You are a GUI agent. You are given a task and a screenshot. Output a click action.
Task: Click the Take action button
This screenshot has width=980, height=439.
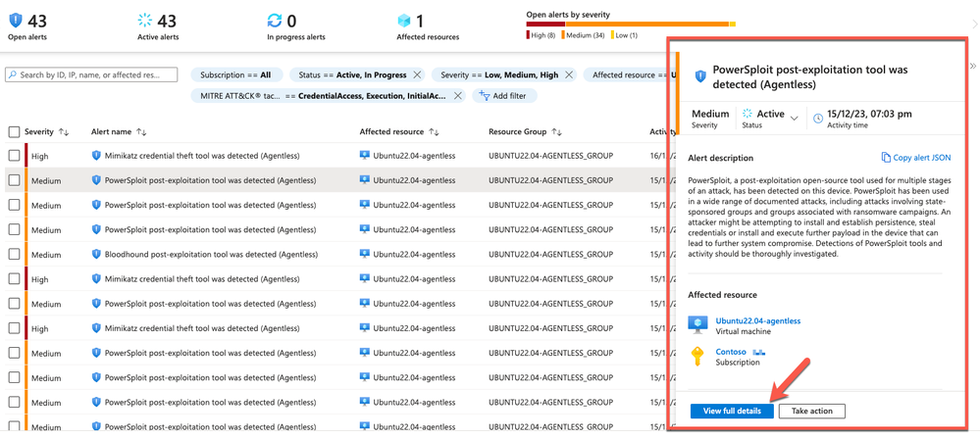click(812, 411)
